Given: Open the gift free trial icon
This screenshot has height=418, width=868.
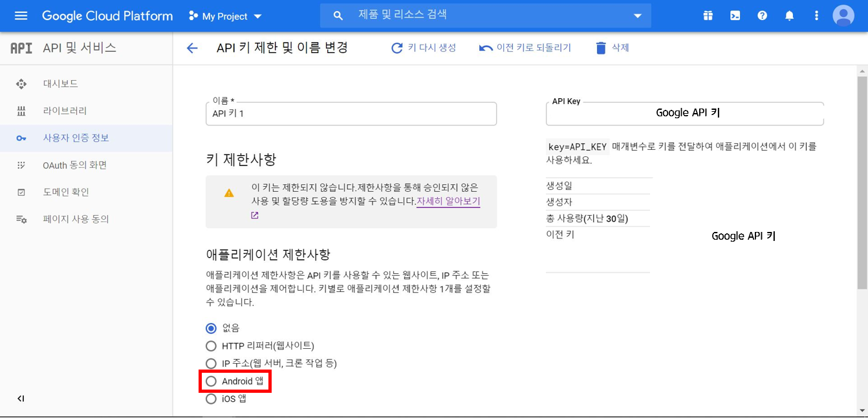Looking at the screenshot, I should pos(708,16).
